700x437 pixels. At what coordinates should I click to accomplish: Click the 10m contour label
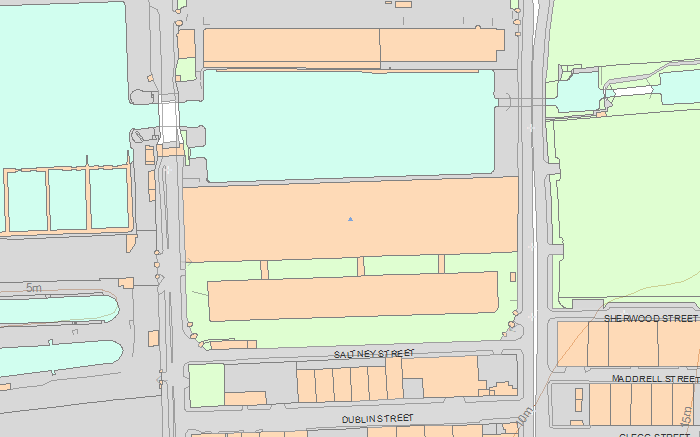[x=525, y=416]
